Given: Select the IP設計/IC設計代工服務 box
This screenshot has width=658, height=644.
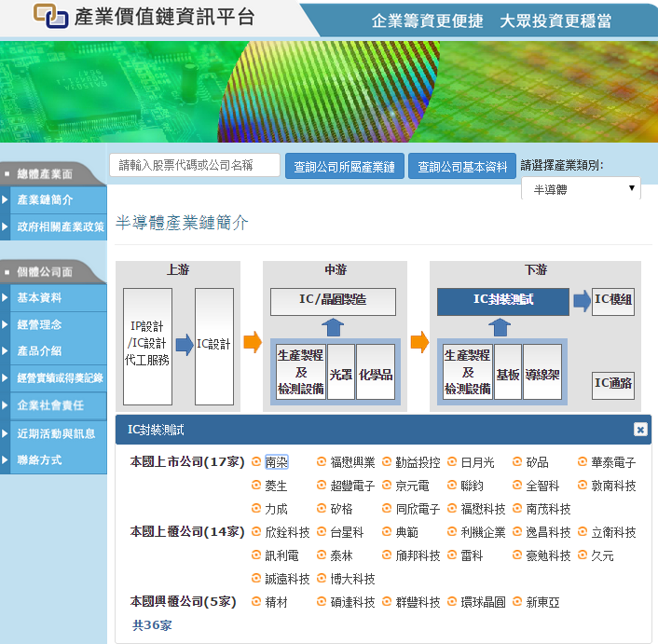Looking at the screenshot, I should [147, 346].
